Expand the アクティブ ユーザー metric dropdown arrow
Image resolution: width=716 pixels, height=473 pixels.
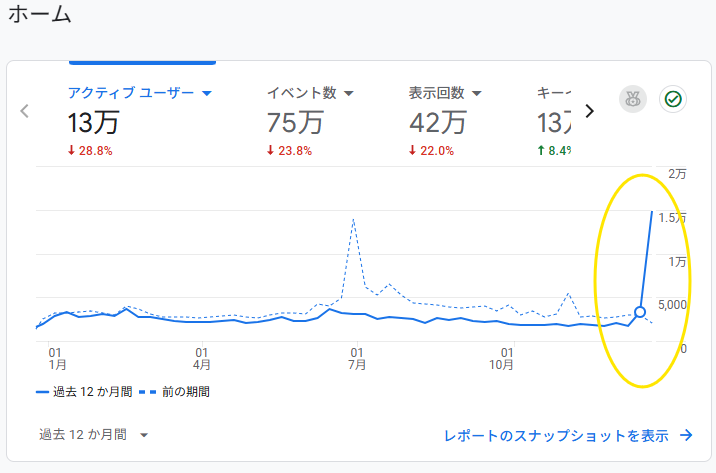pos(208,93)
